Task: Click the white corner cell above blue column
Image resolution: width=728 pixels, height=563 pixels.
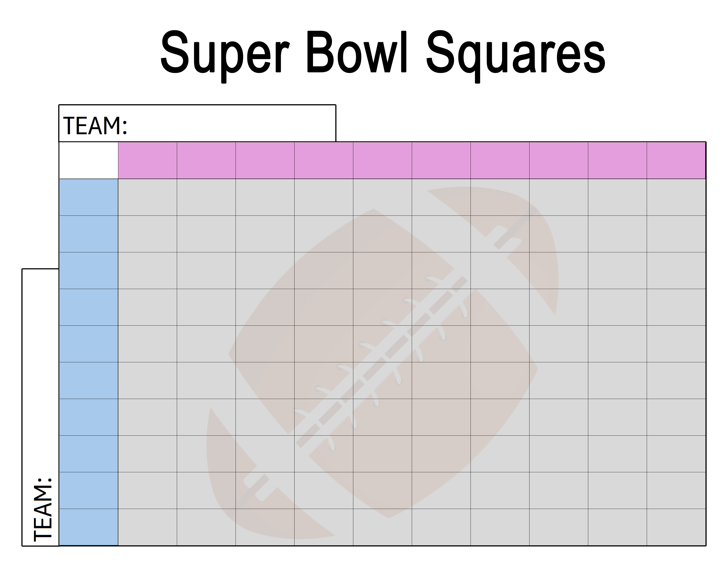Action: 88,161
